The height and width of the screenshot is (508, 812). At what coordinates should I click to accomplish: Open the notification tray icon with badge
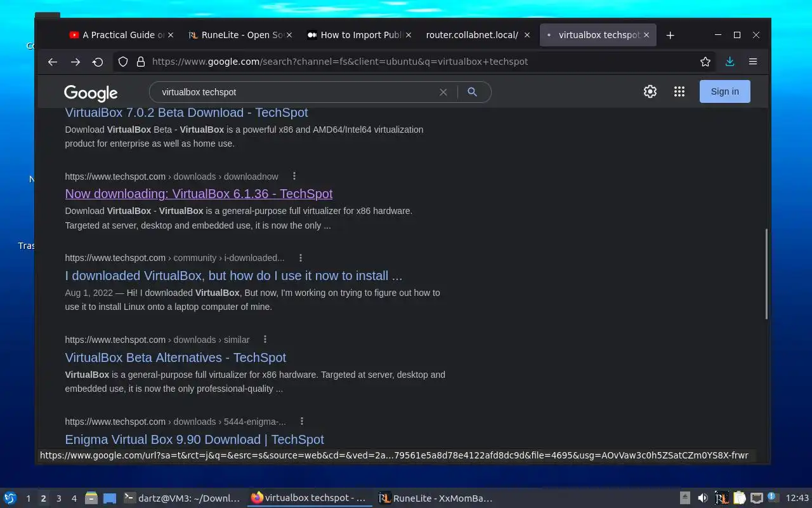[773, 497]
